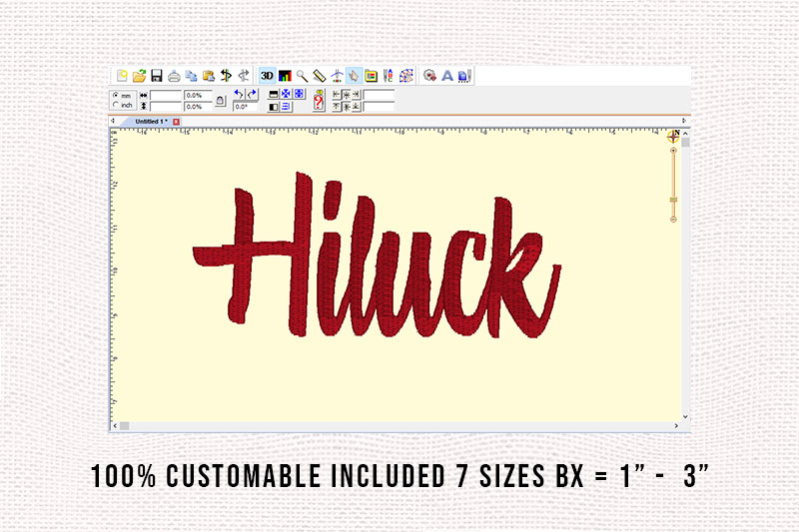This screenshot has height=532, width=799.
Task: Rotate design right with blue arrow
Action: [252, 94]
